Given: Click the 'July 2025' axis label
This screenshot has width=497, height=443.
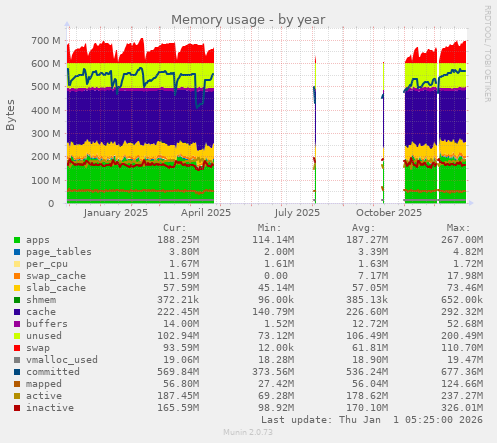Looking at the screenshot, I should tap(297, 213).
